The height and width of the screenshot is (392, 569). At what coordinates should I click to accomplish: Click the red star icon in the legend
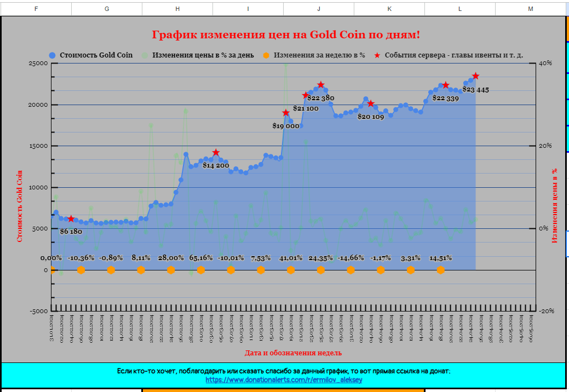[377, 55]
